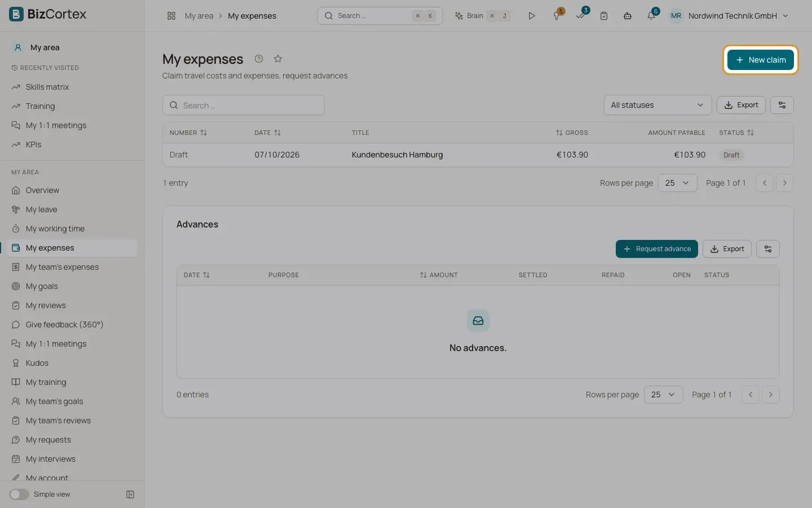This screenshot has height=508, width=812.
Task: Open the apps grid icon in the top bar
Action: (171, 16)
